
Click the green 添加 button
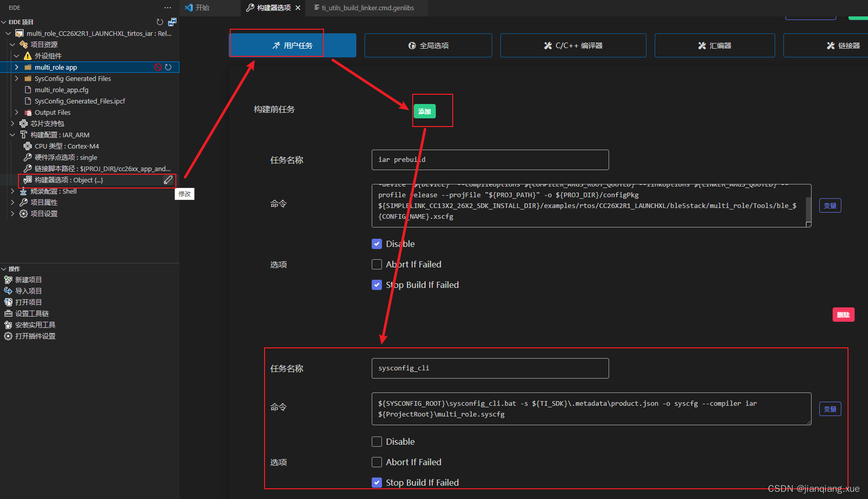pos(425,111)
